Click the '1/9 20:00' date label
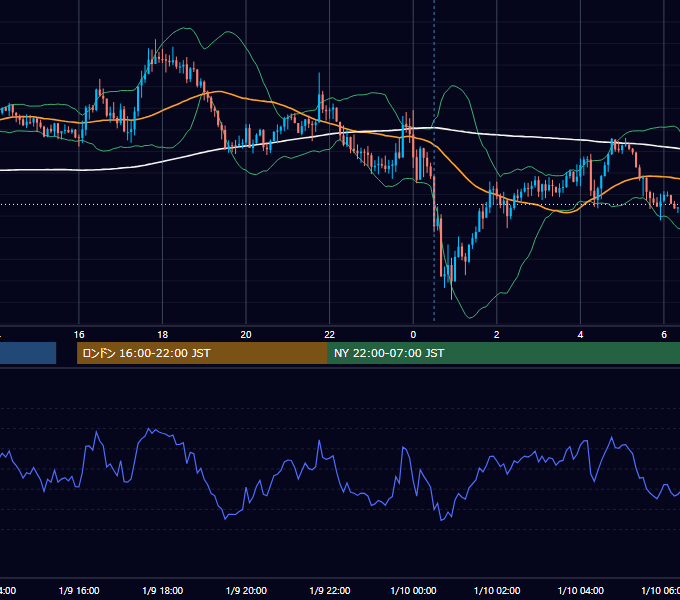The width and height of the screenshot is (680, 600). click(x=246, y=590)
